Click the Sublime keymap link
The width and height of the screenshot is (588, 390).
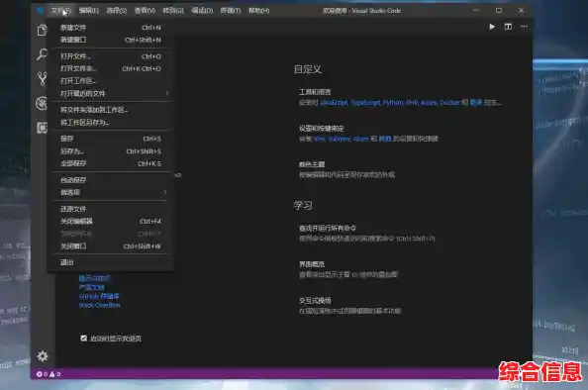339,139
